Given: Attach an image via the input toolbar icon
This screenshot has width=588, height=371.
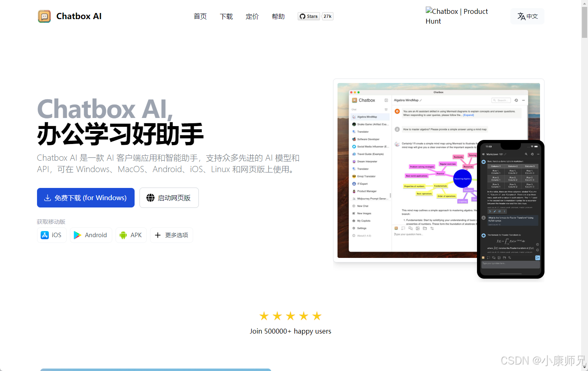Looking at the screenshot, I should click(x=418, y=228).
